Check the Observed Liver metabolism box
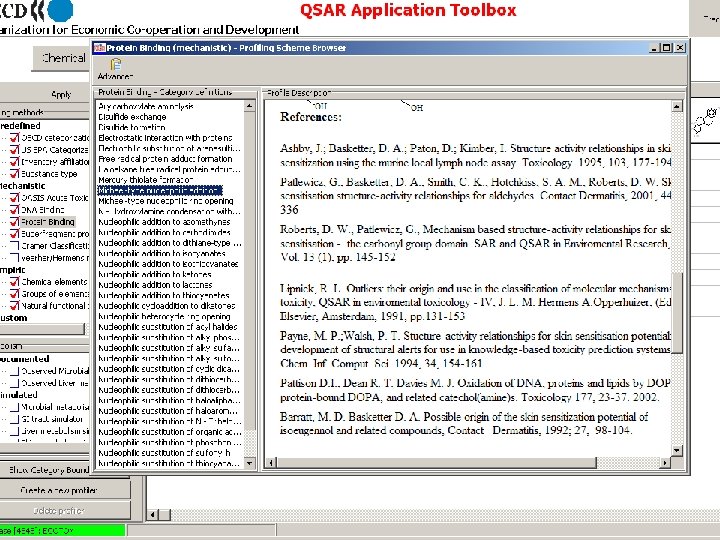The width and height of the screenshot is (720, 540). (15, 383)
